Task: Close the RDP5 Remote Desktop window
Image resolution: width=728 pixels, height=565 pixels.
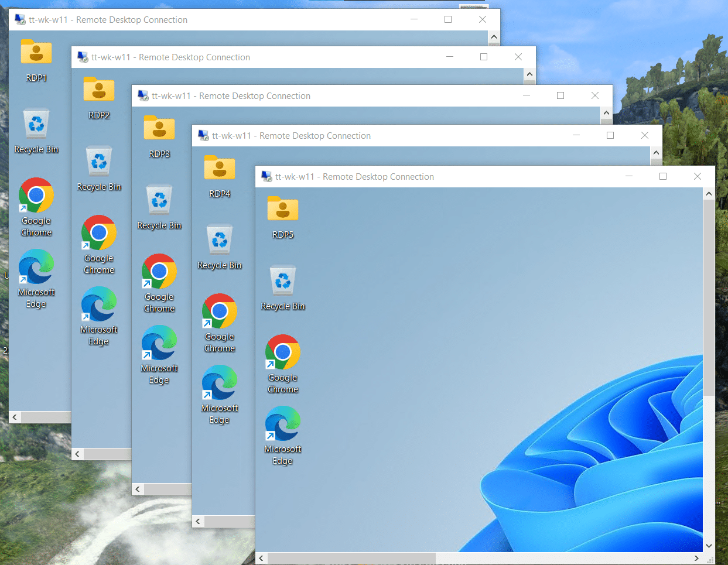Action: pos(697,176)
